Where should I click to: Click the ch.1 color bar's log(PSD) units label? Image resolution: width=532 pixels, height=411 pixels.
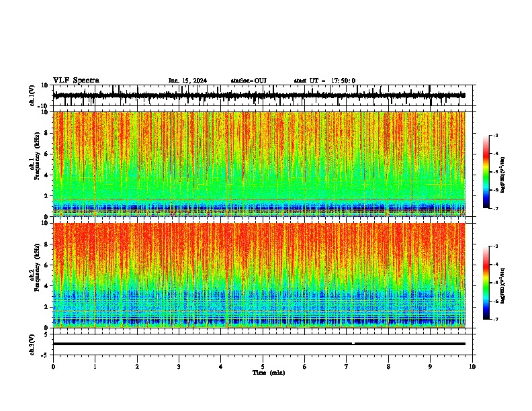[x=503, y=175]
